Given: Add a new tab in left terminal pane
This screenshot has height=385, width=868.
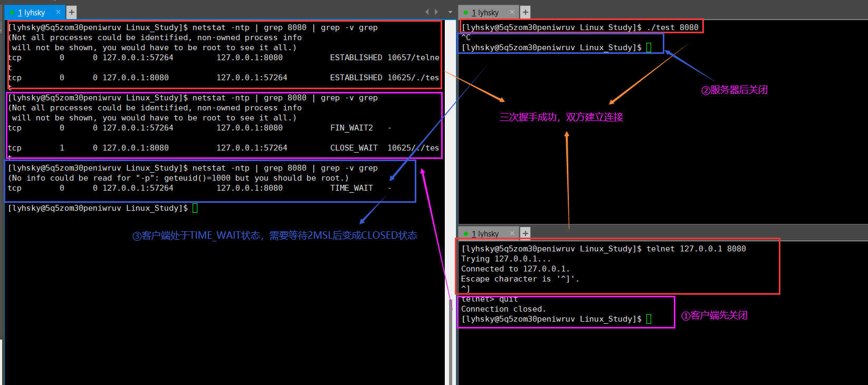Looking at the screenshot, I should tap(72, 12).
